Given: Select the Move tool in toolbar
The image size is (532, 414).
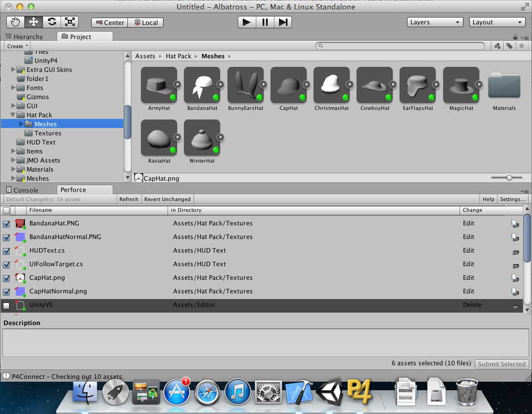Looking at the screenshot, I should click(33, 23).
